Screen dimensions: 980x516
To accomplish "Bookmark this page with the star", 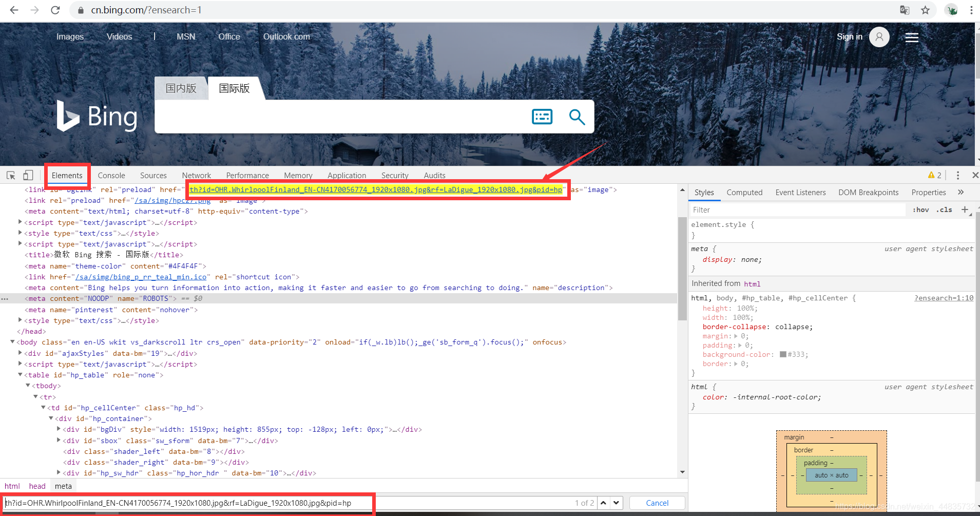I will click(x=925, y=10).
